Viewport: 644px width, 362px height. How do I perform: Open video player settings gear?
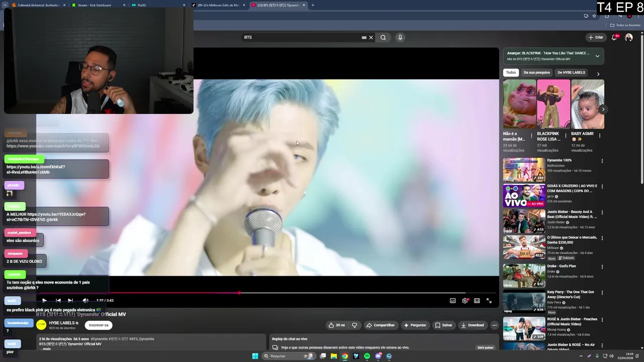coord(465,301)
